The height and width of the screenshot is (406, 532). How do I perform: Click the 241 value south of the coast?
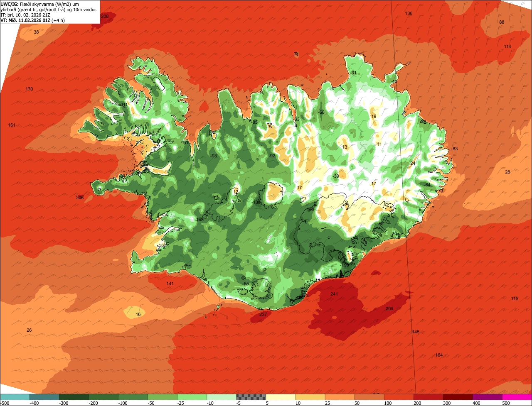pos(334,294)
